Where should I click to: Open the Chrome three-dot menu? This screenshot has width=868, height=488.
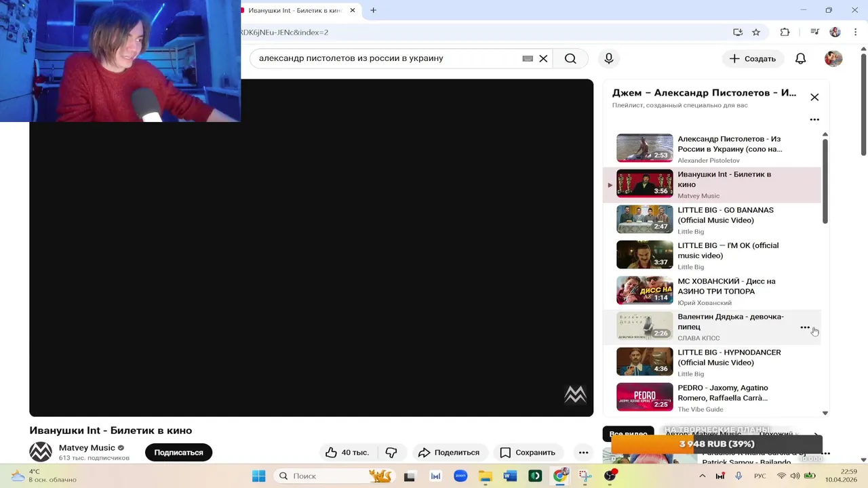(854, 32)
